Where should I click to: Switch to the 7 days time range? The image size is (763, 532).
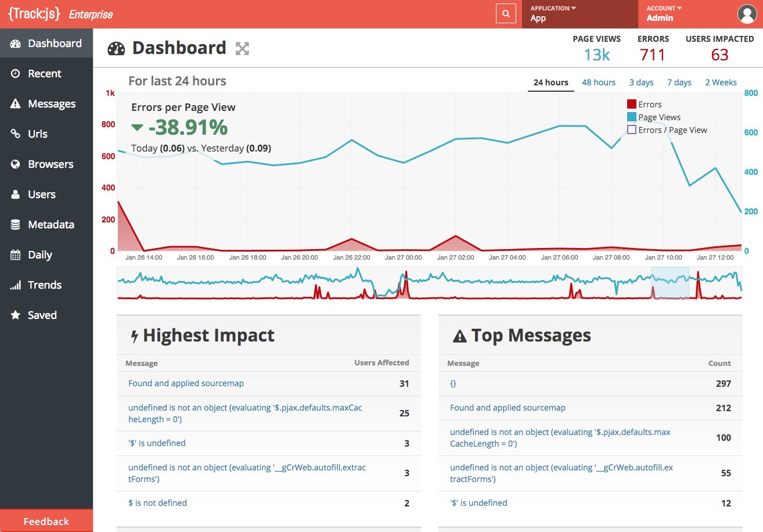(679, 82)
